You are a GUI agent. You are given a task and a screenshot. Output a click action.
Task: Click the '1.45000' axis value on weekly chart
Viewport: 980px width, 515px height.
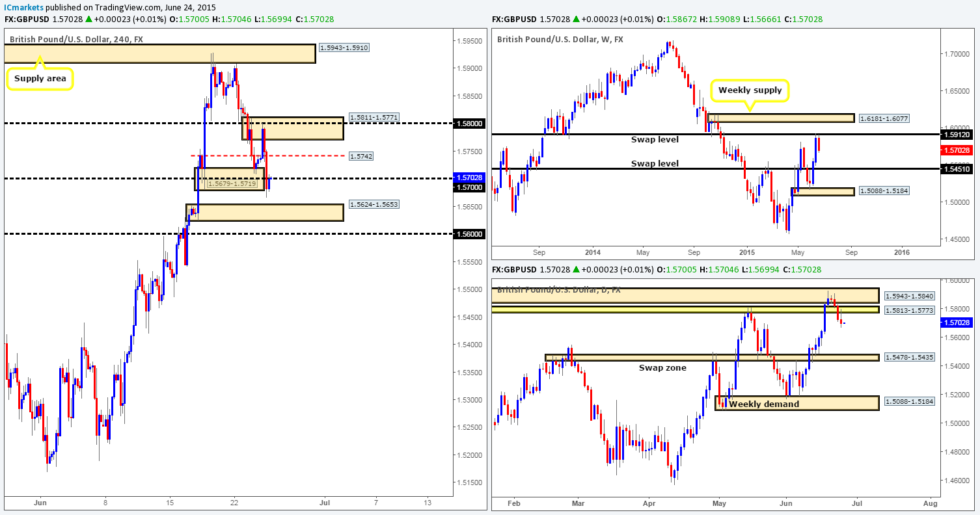click(956, 240)
